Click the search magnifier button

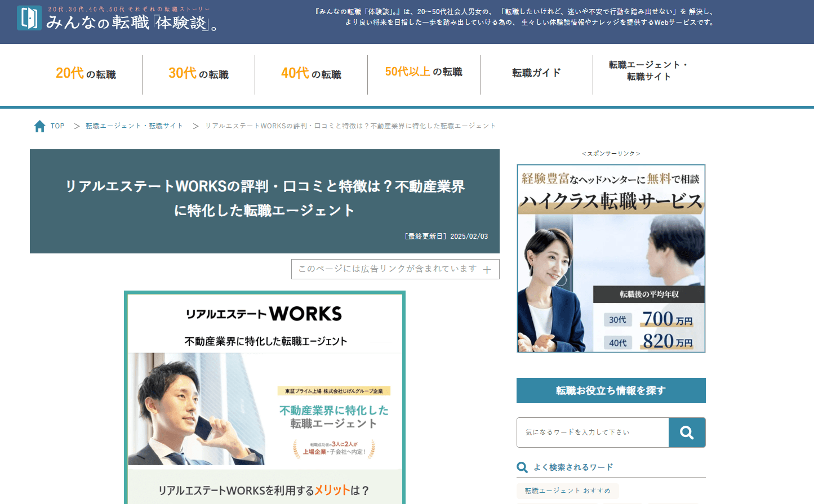coord(687,432)
